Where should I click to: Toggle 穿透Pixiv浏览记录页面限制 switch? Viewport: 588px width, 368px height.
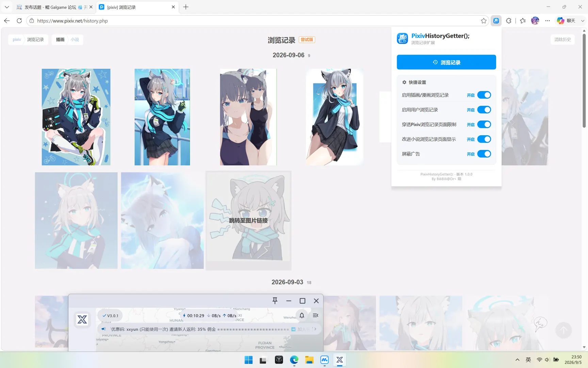tap(484, 124)
